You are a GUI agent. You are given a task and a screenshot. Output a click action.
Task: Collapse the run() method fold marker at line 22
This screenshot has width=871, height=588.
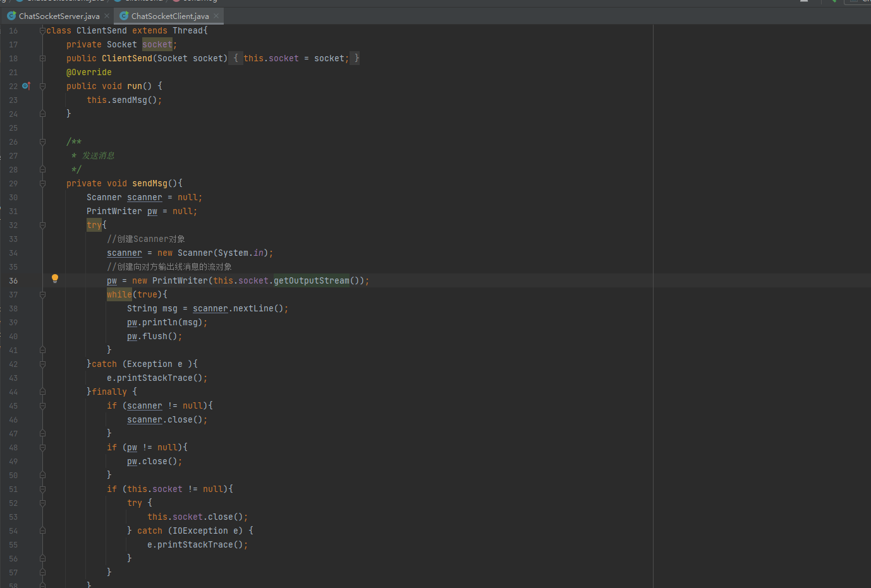(x=42, y=86)
